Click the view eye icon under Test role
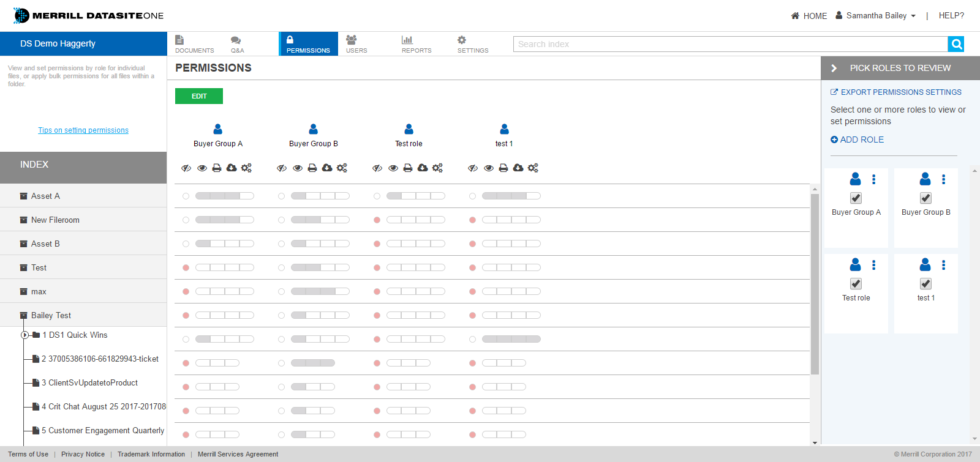Viewport: 980px width, 462px height. click(x=393, y=168)
